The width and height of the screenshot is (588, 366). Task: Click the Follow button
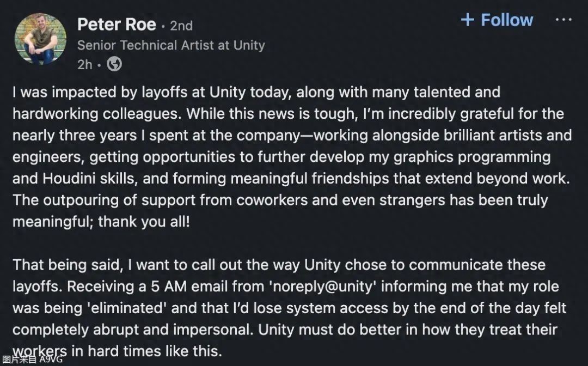506,20
